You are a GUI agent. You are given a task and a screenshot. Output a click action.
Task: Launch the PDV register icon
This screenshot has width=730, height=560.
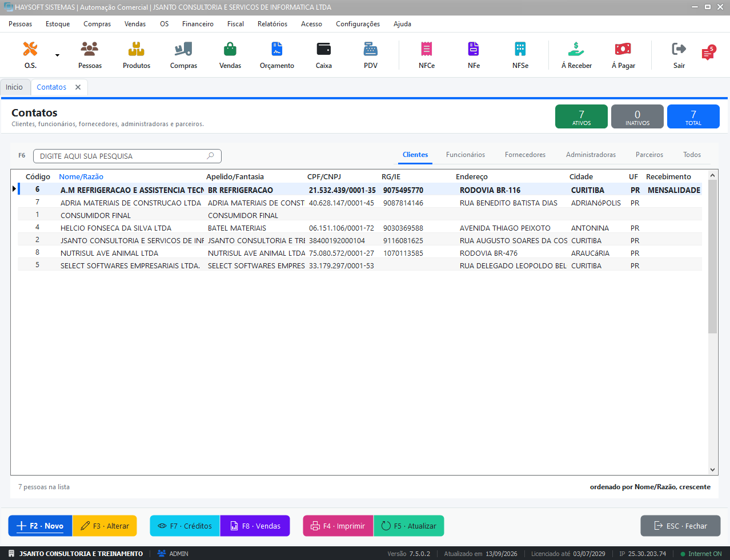click(x=371, y=55)
